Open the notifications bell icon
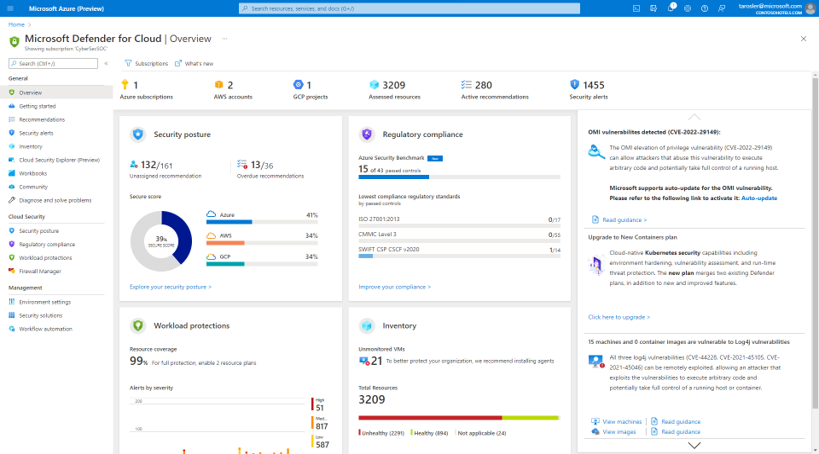819x454 pixels. pos(672,8)
